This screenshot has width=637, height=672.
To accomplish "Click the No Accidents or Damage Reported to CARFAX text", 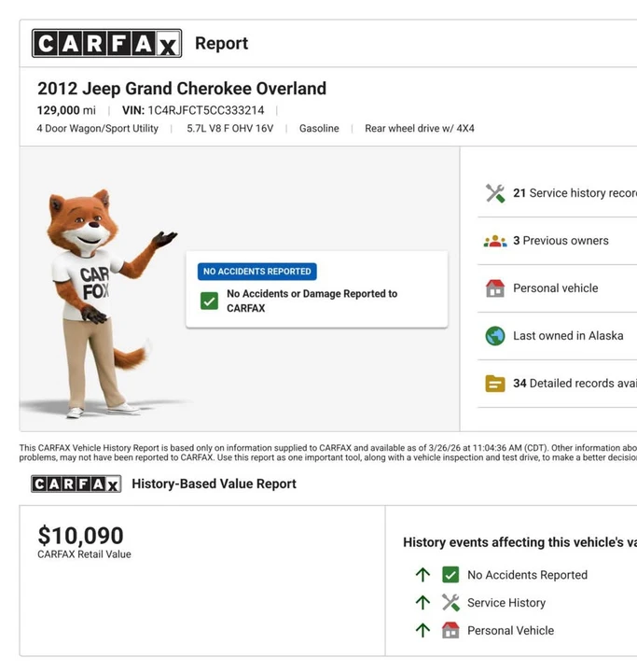I will click(x=312, y=301).
